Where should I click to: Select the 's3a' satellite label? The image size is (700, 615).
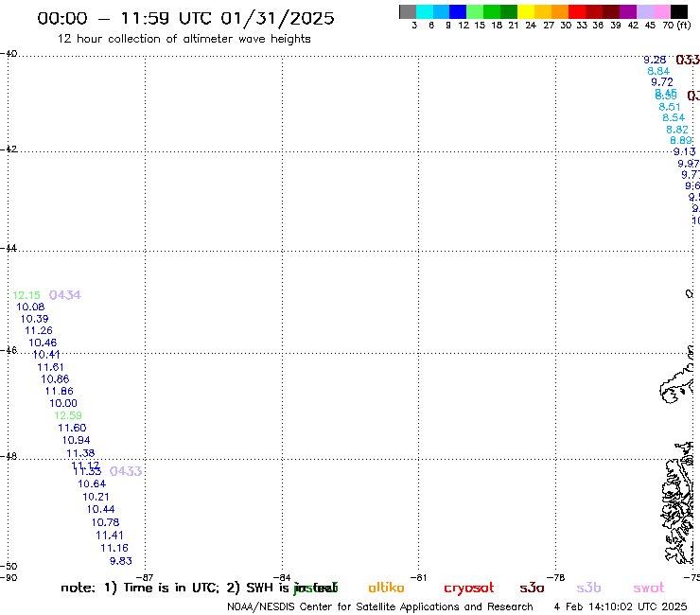tap(532, 588)
